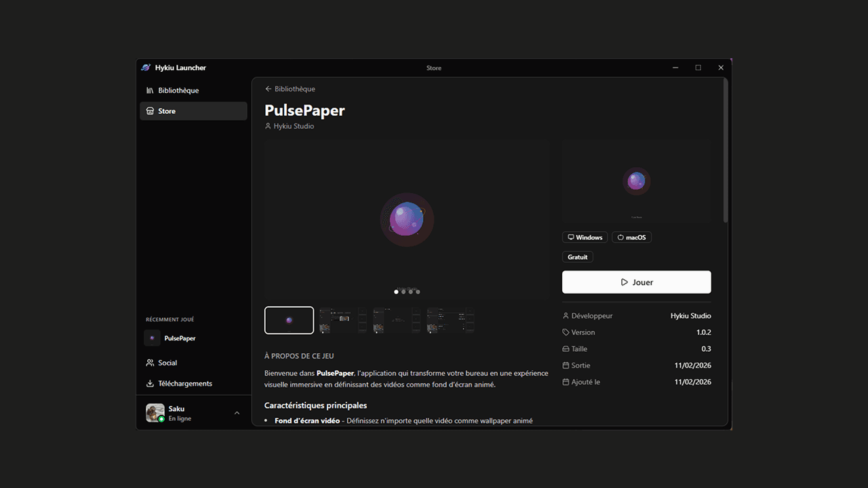868x488 pixels.
Task: Show the fourth screenshot thumbnail
Action: [450, 320]
